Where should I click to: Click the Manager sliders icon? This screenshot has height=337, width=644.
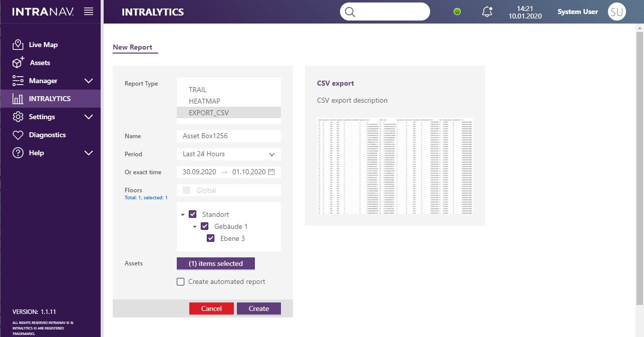(18, 81)
